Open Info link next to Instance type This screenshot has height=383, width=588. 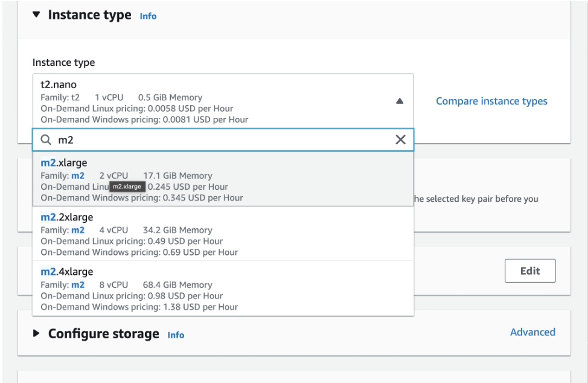(148, 16)
